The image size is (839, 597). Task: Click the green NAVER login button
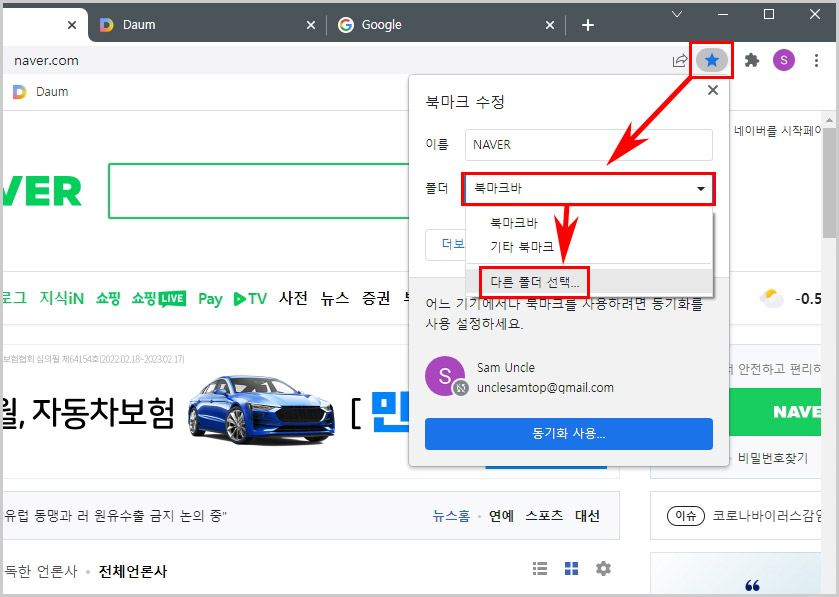775,412
